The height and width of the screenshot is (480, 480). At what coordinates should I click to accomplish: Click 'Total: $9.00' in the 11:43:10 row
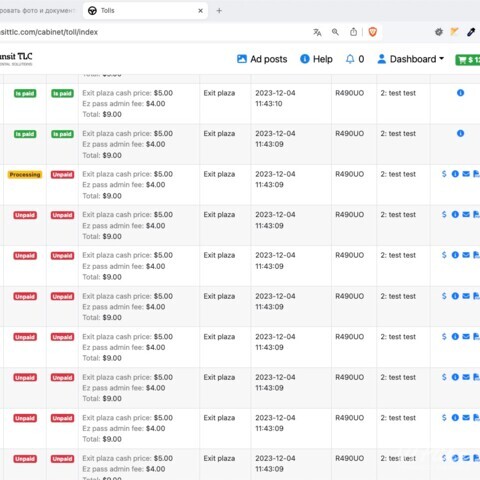point(102,114)
